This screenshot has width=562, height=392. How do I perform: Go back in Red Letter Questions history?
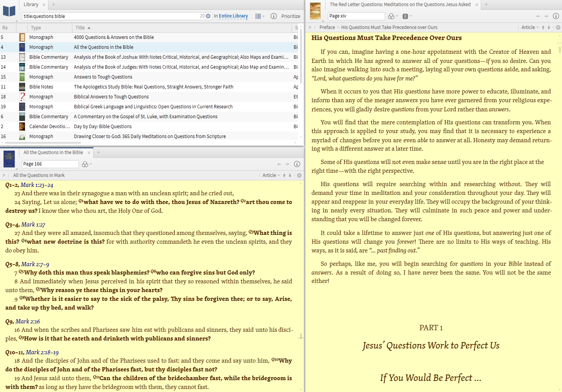(x=538, y=16)
